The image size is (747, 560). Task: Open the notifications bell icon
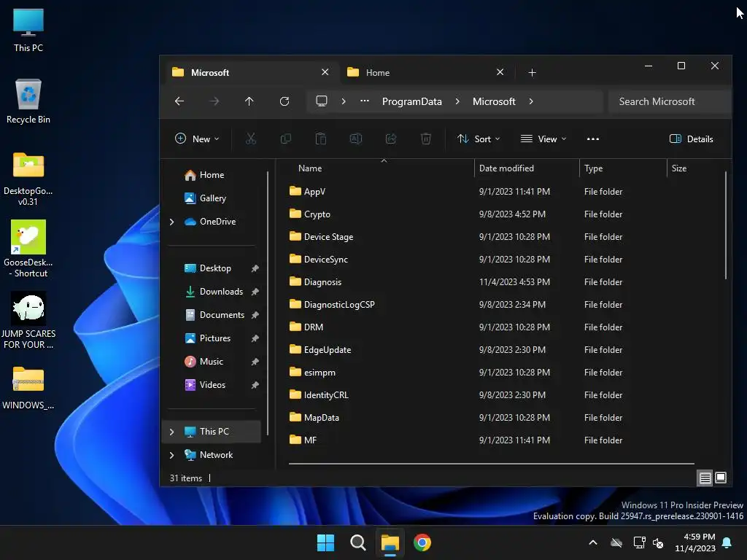(727, 542)
